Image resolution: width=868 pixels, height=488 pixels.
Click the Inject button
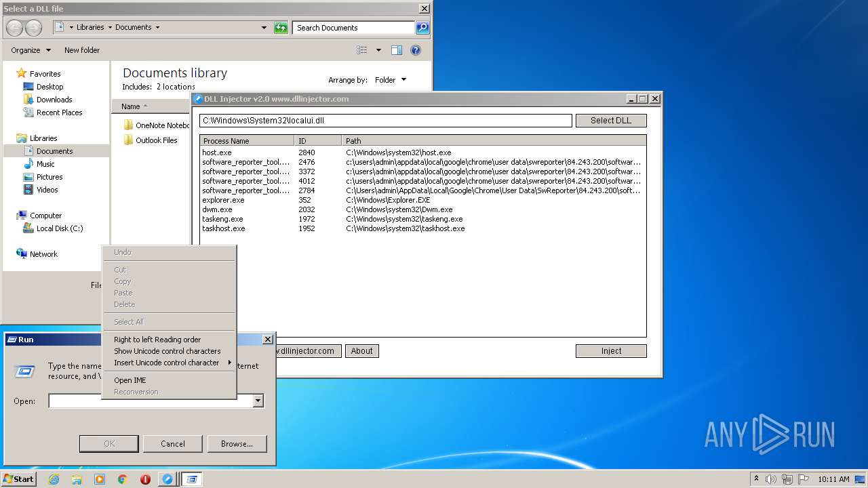click(x=611, y=351)
